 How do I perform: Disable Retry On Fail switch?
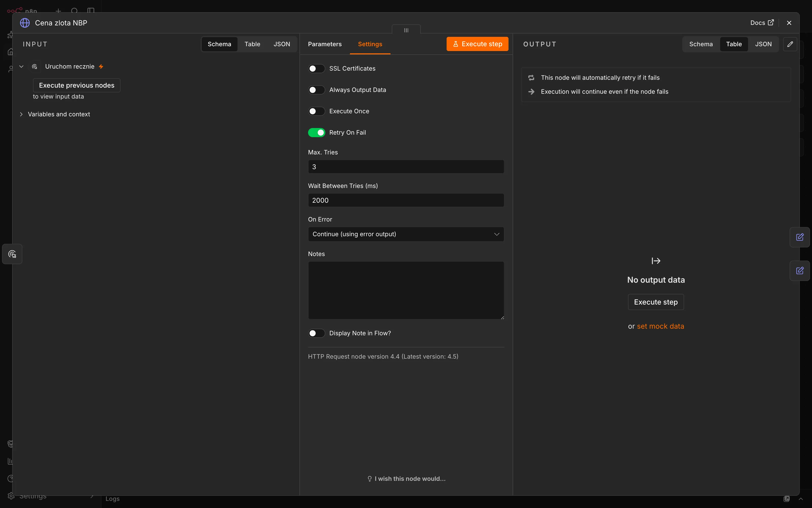316,133
